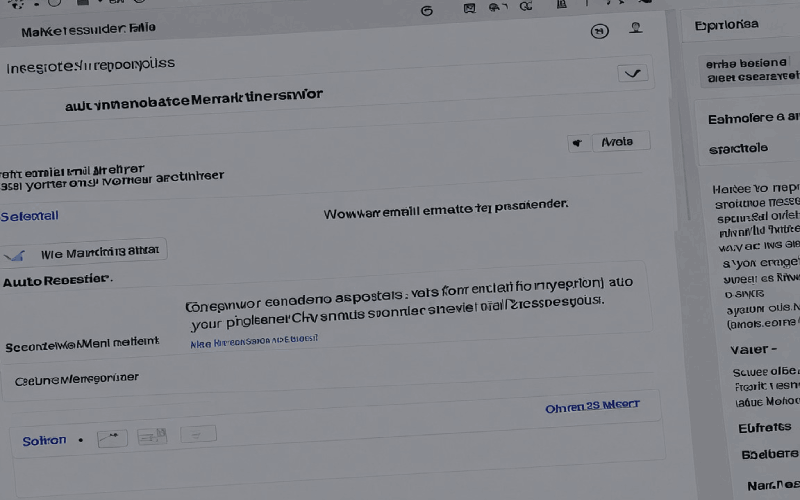
Task: Click the circular G icon in top bar
Action: tap(427, 9)
